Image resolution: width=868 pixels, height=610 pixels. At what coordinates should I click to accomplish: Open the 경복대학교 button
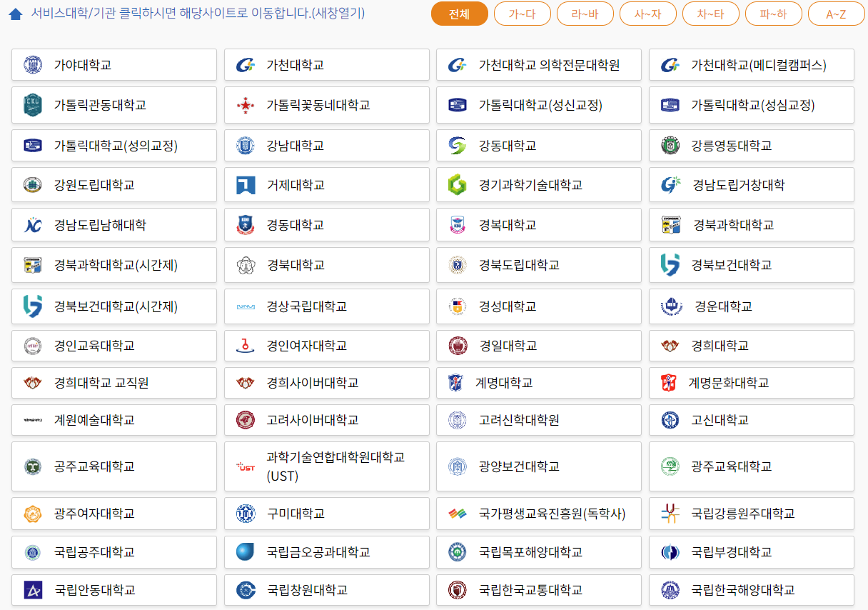[539, 225]
